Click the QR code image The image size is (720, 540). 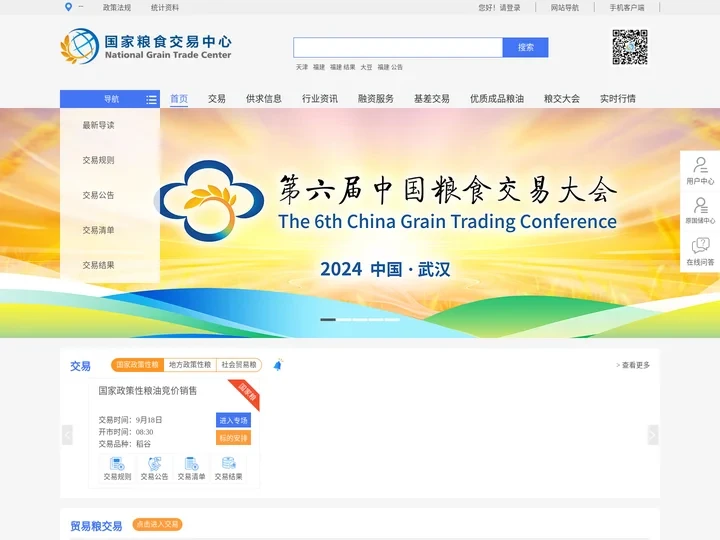point(630,47)
